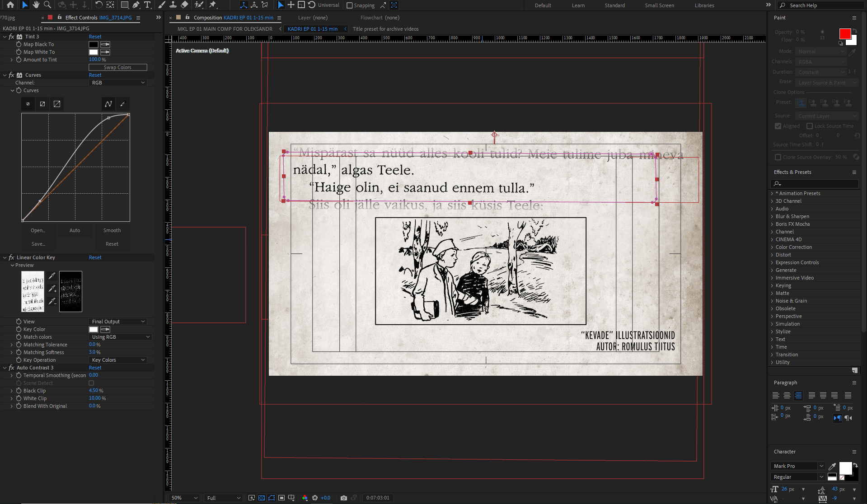Open the Small Screen workspace
The width and height of the screenshot is (867, 504).
659,5
